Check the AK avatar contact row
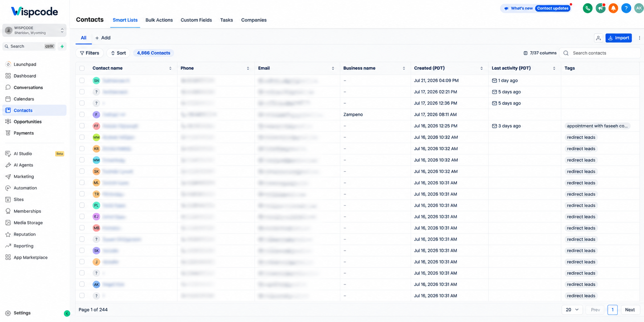Screen dimensions: 644x322 coord(82,284)
